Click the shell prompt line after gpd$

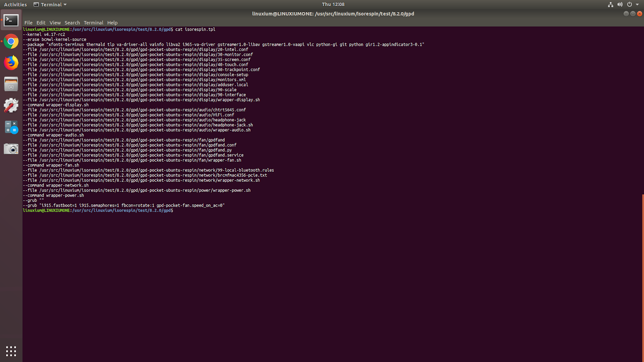185,210
